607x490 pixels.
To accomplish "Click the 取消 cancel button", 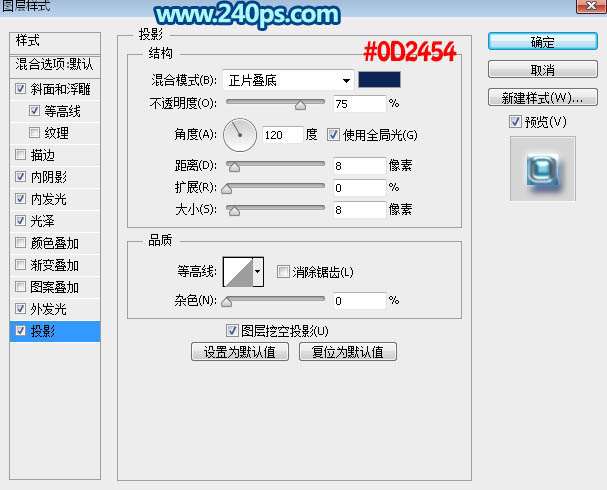I will pos(543,70).
